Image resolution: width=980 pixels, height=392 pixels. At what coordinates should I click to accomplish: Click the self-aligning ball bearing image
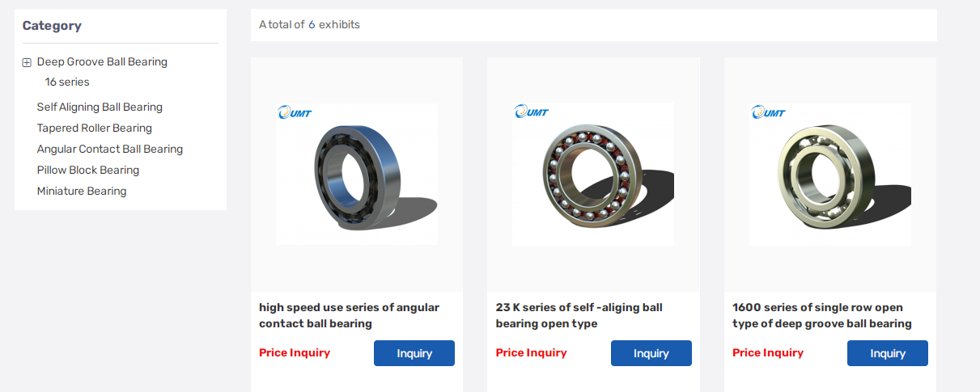(x=593, y=174)
